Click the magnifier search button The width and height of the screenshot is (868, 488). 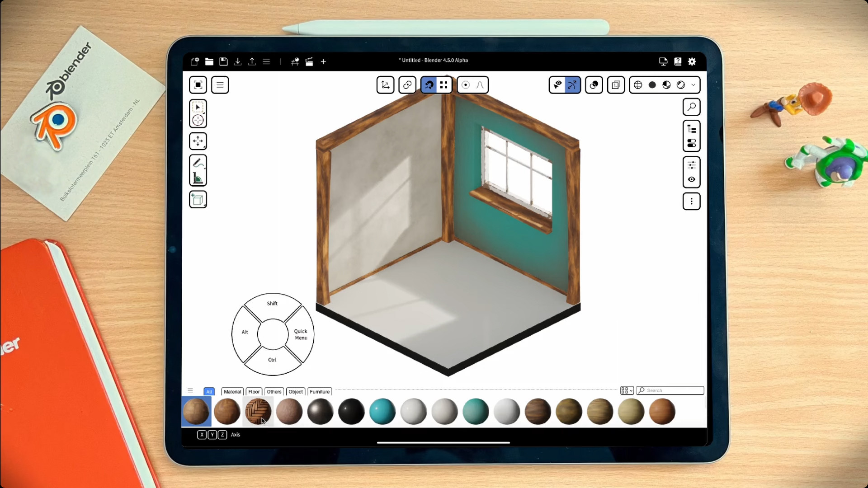point(692,107)
